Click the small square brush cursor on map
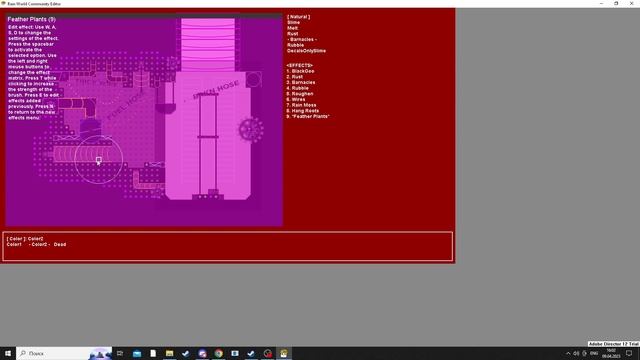This screenshot has width=640, height=360. click(99, 160)
